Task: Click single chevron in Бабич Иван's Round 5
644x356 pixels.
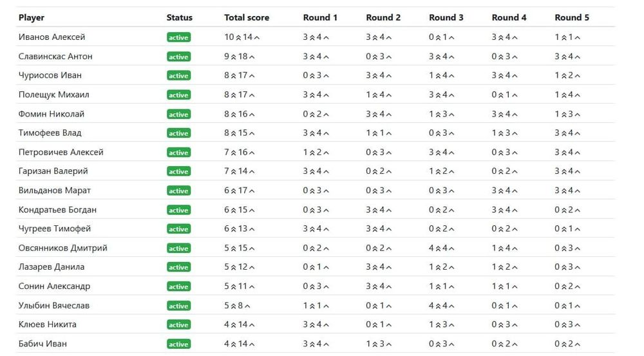Action: point(578,344)
